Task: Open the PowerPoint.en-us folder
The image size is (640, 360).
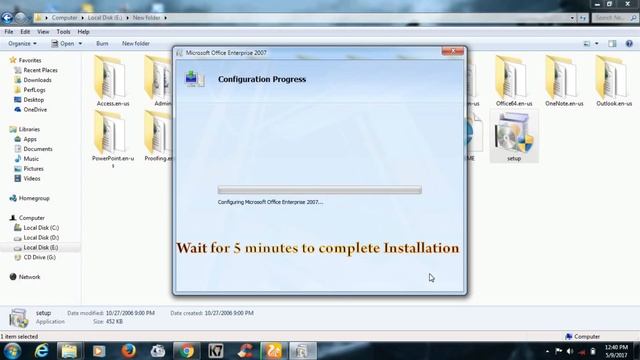Action: (113, 139)
